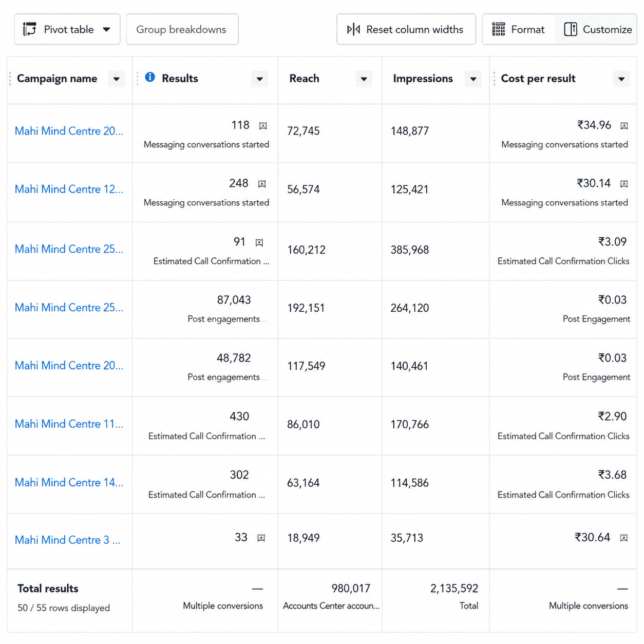
Task: Select impressions value 170,766
Action: tap(409, 424)
